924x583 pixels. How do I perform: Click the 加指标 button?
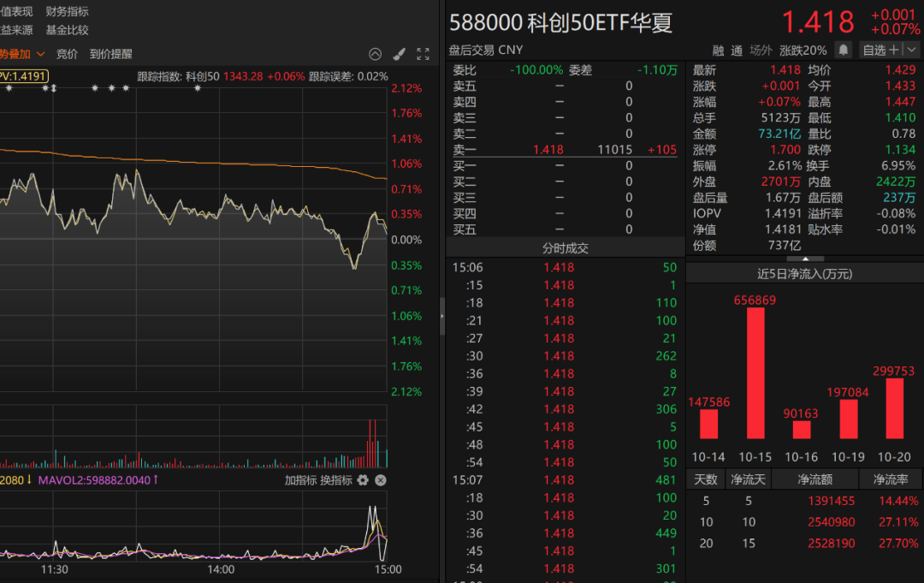tap(300, 480)
